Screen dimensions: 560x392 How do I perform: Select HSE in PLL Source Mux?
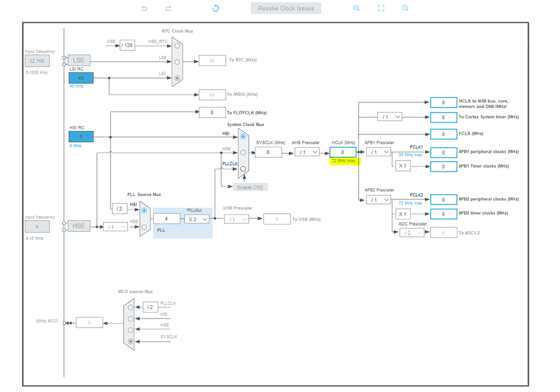coord(144,227)
